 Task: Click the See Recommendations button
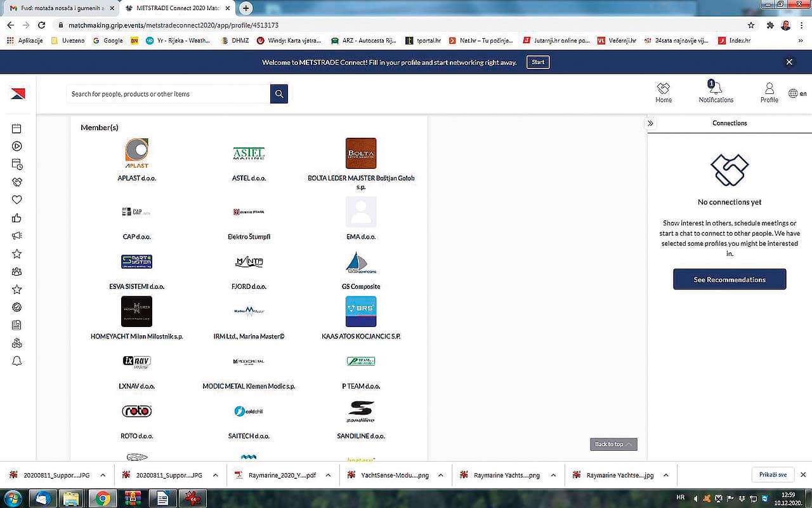click(730, 279)
